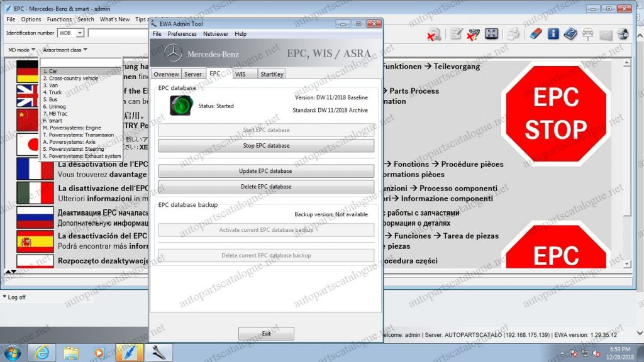Click the Mercedes-Benz star logo
The height and width of the screenshot is (362, 644).
click(x=173, y=53)
